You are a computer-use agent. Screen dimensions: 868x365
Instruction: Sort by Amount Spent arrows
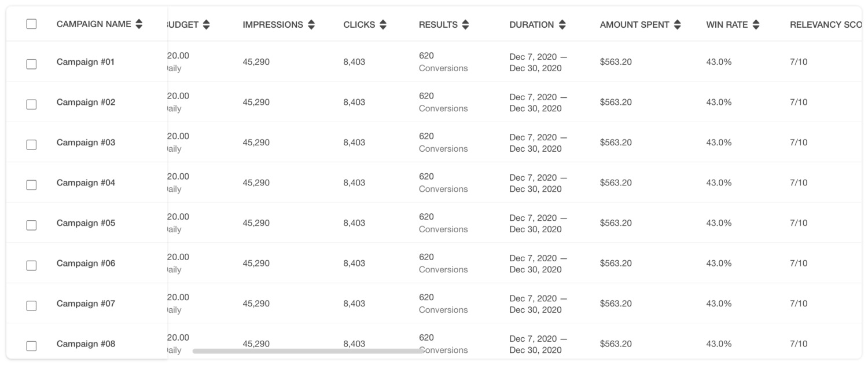tap(678, 25)
